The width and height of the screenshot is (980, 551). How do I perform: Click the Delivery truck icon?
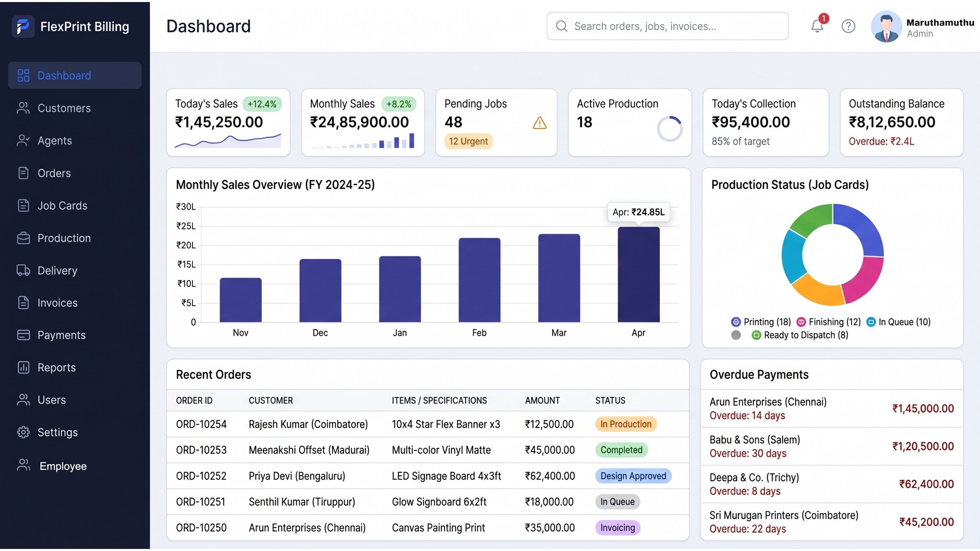[x=23, y=270]
